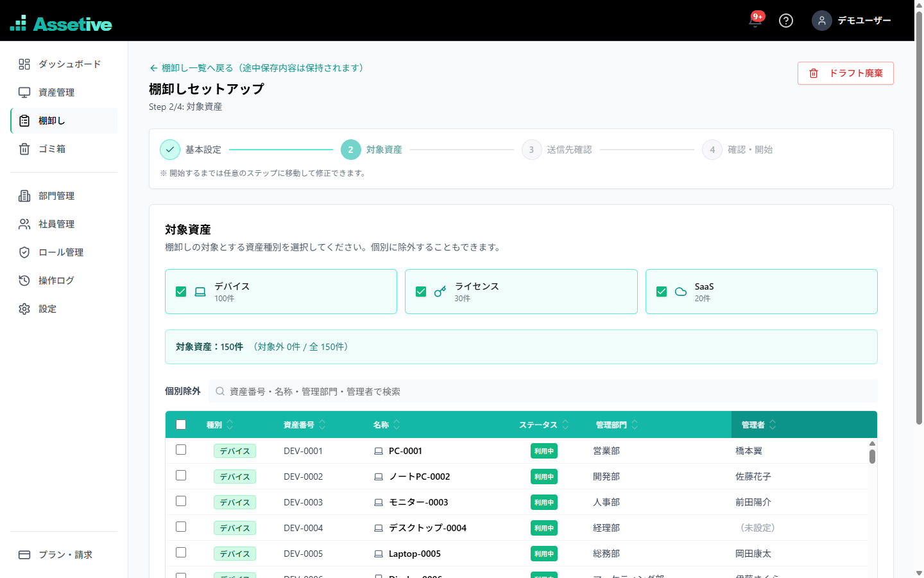This screenshot has height=578, width=924.
Task: Click the search magnifier icon
Action: pos(220,391)
